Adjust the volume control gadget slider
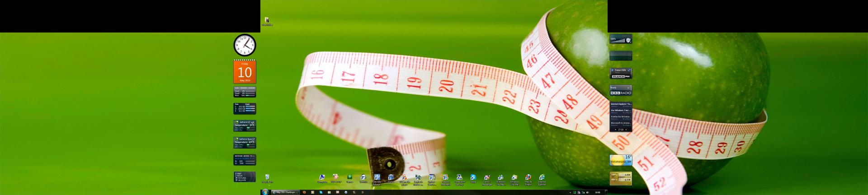This screenshot has height=195, width=868. [x=620, y=40]
